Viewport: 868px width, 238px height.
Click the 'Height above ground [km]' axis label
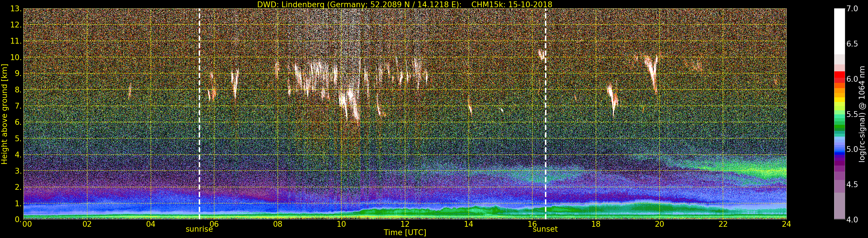(x=4, y=114)
